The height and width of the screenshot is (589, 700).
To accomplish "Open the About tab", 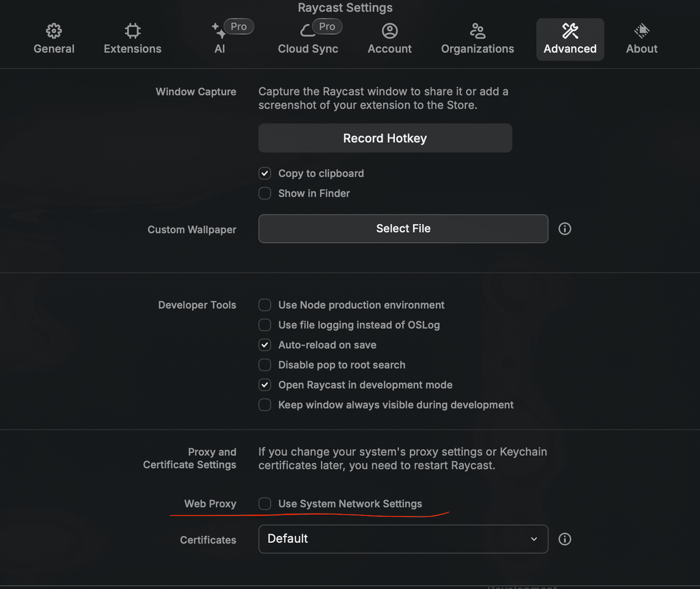I will coord(641,38).
